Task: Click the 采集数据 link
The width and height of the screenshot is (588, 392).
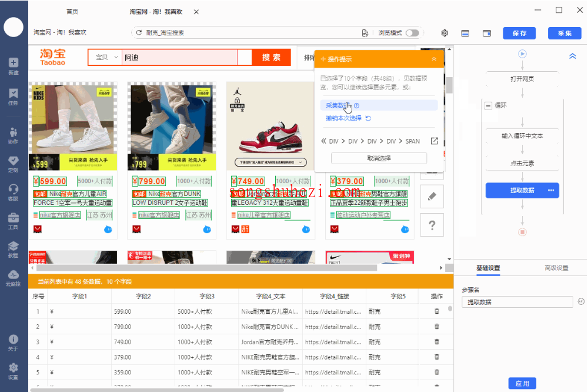Action: pyautogui.click(x=338, y=105)
